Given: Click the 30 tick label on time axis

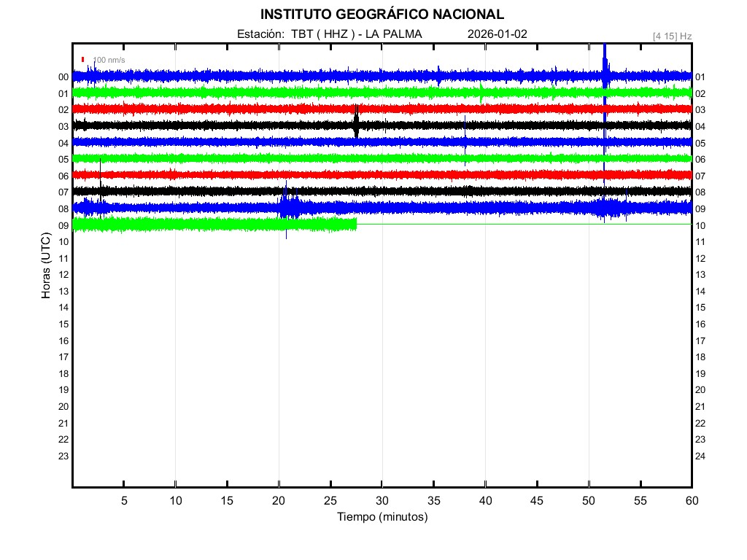Looking at the screenshot, I should 382,500.
